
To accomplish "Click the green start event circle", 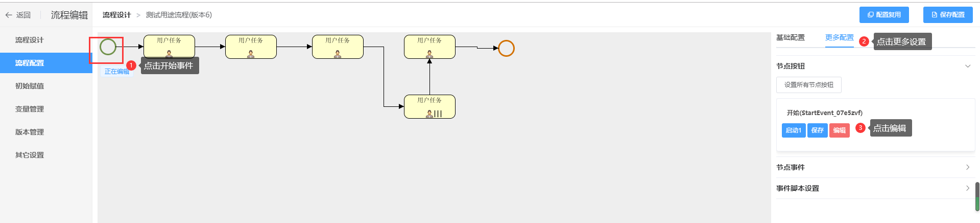I will pyautogui.click(x=108, y=47).
